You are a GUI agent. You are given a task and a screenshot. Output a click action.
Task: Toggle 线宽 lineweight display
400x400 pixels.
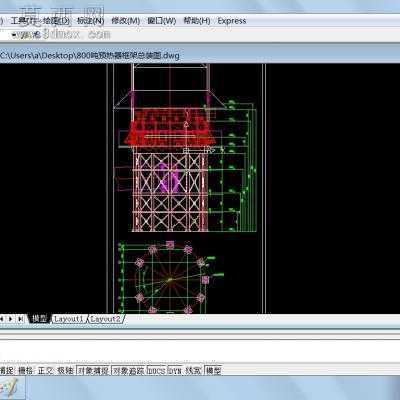pos(193,370)
